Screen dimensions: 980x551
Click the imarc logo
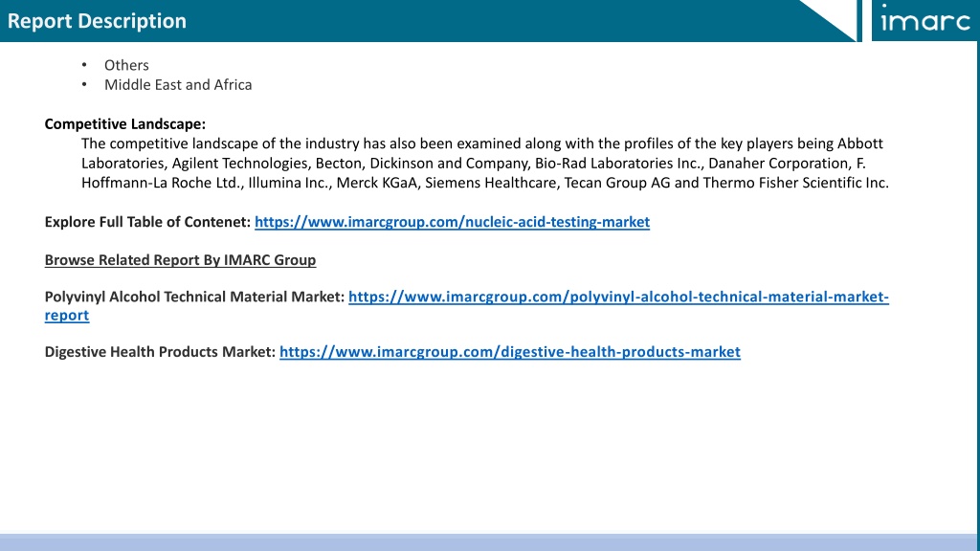925,21
